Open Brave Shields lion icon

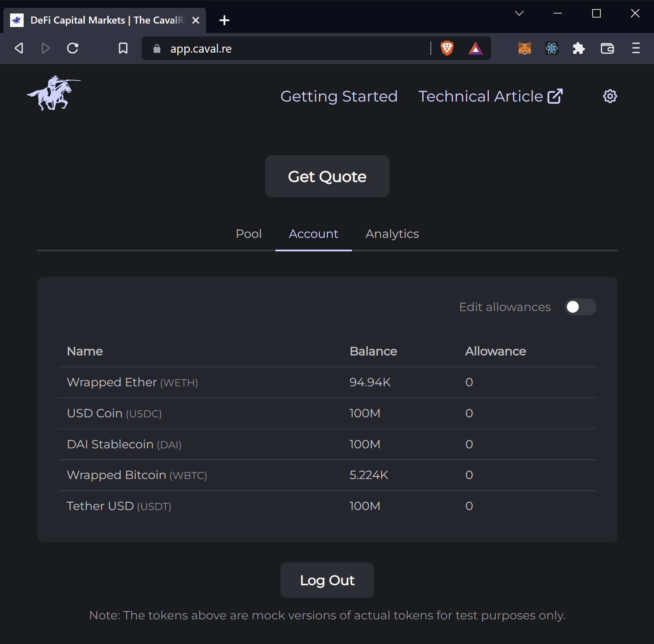(447, 48)
